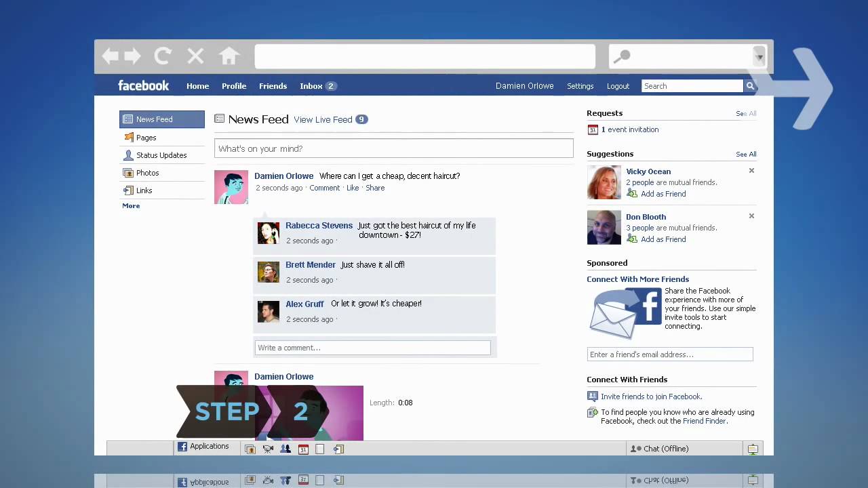Image resolution: width=868 pixels, height=488 pixels.
Task: Open Vicky Ocean's suggested profile
Action: 648,171
